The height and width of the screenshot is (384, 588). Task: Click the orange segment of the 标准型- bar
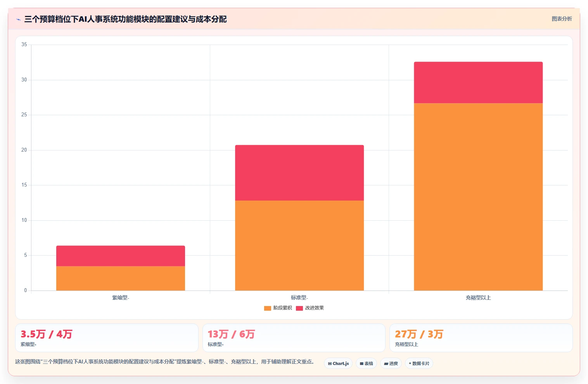click(x=299, y=246)
